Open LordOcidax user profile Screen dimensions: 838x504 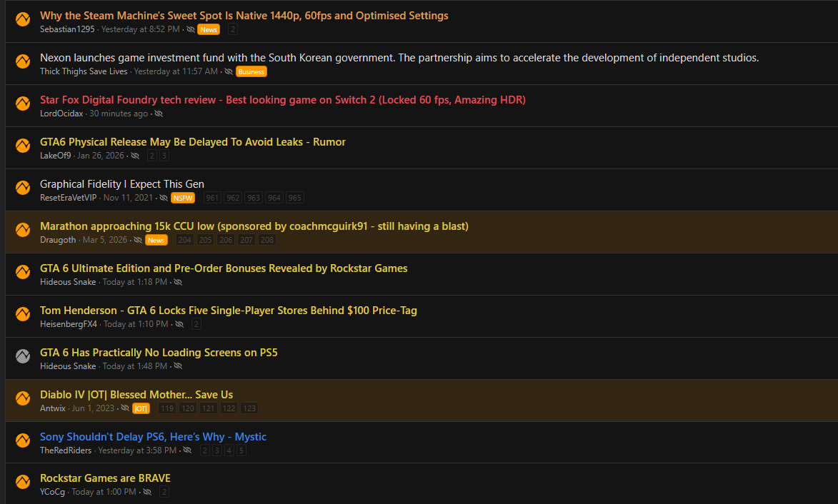61,114
